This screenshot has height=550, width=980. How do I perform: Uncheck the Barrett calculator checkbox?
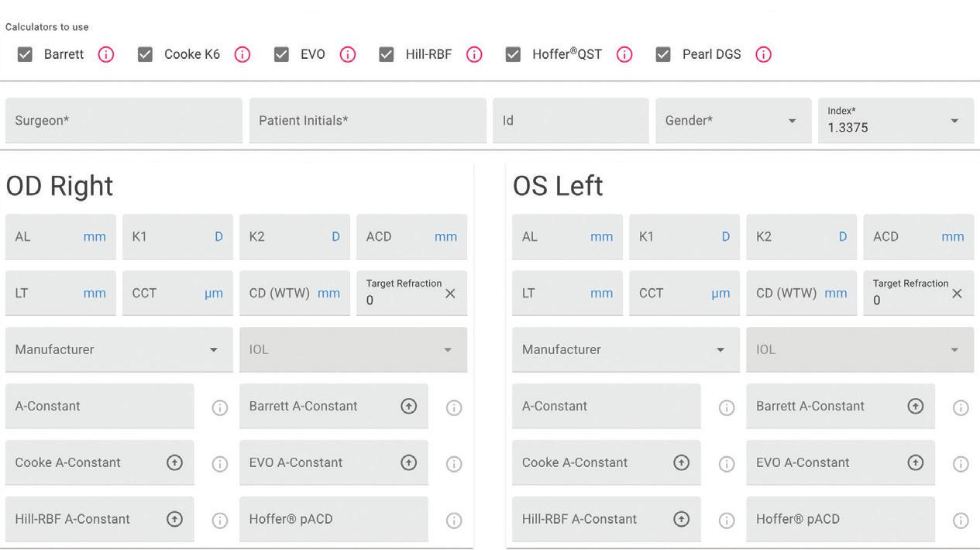pos(25,55)
